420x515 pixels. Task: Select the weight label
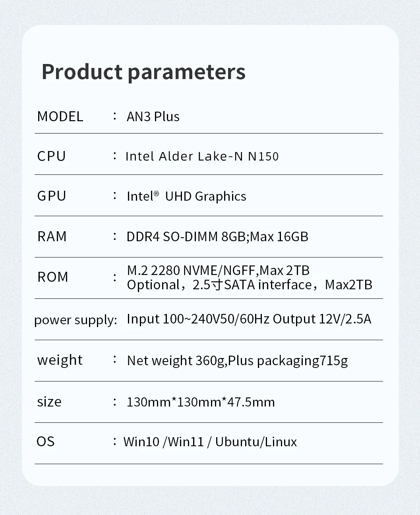(60, 360)
